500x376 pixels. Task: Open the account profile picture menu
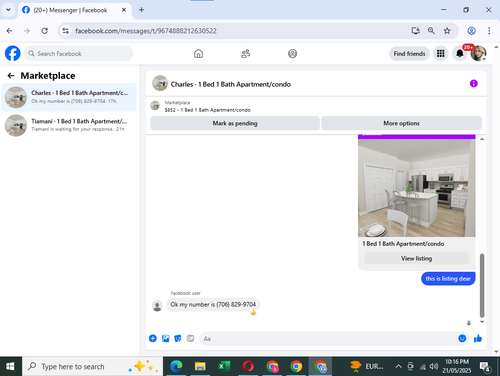coord(478,53)
